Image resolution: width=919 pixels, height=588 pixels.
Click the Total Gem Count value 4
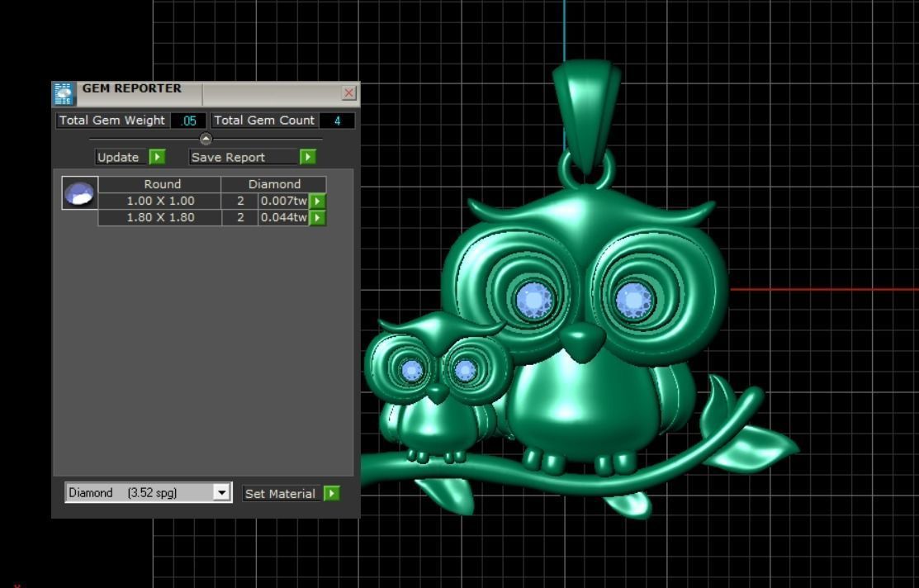pyautogui.click(x=337, y=121)
